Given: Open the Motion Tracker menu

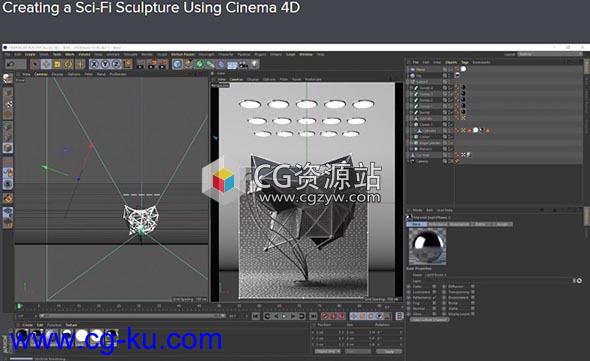Looking at the screenshot, I should point(183,55).
